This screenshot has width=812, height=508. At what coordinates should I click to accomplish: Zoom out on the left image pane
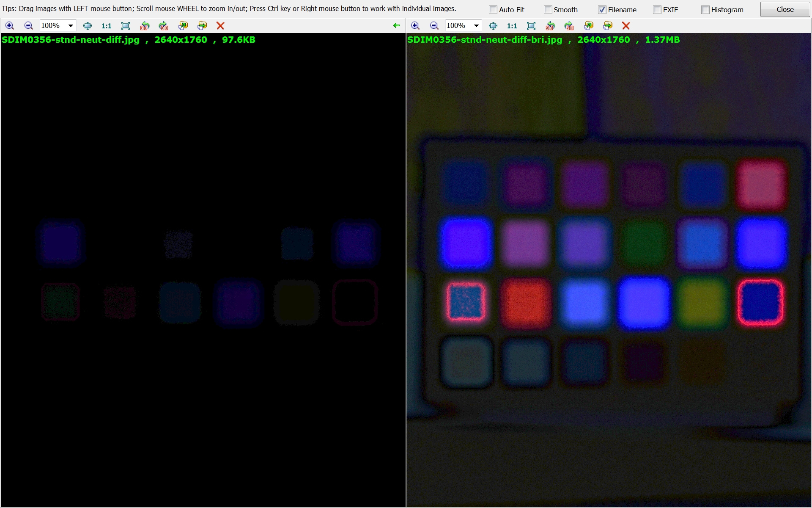tap(28, 26)
